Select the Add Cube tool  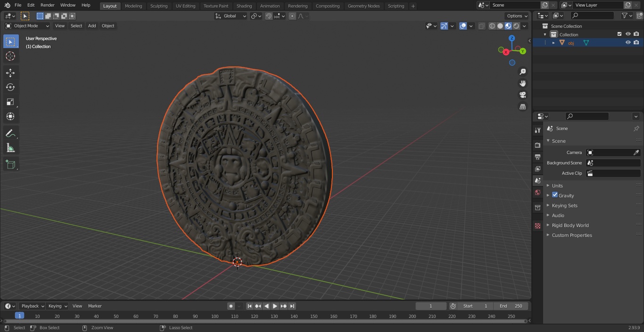10,164
